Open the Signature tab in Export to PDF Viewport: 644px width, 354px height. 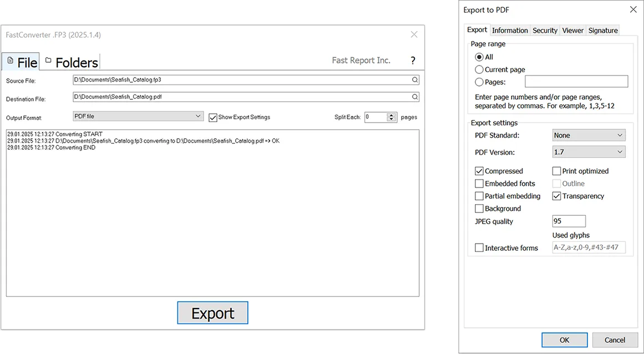(x=602, y=31)
